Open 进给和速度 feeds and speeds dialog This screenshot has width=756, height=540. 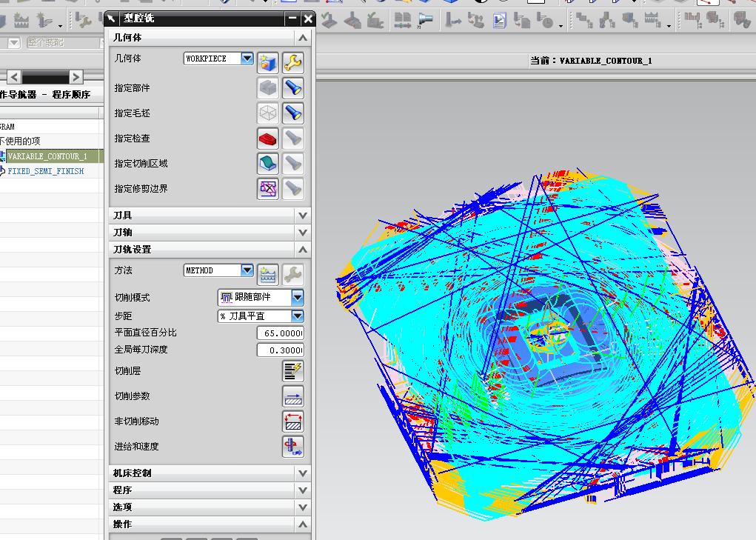tap(293, 447)
